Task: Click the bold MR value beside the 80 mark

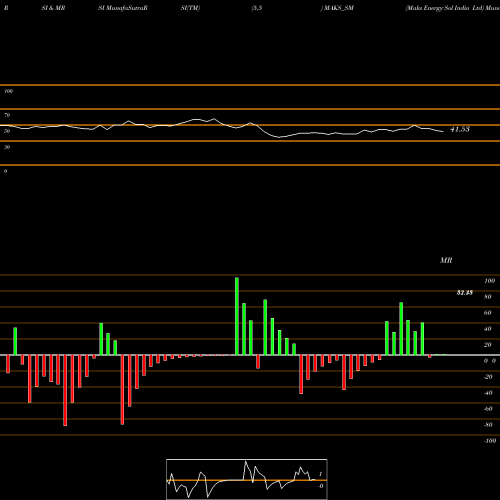Action: pos(465,293)
